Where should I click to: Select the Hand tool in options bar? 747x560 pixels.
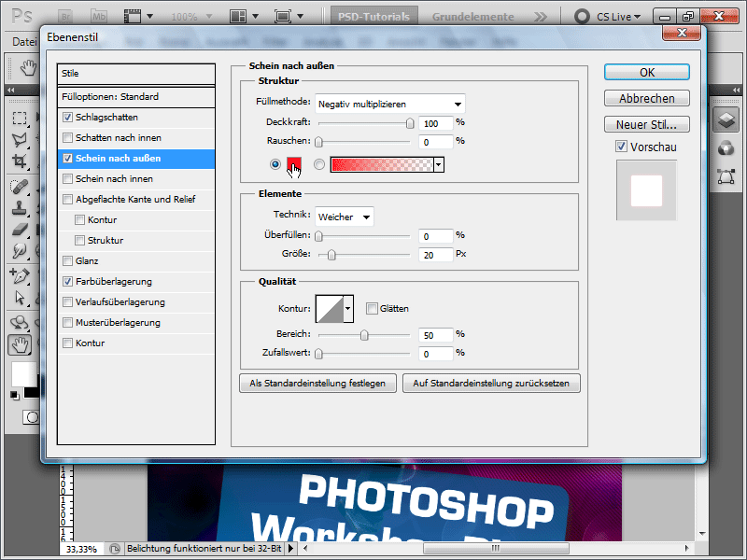28,68
